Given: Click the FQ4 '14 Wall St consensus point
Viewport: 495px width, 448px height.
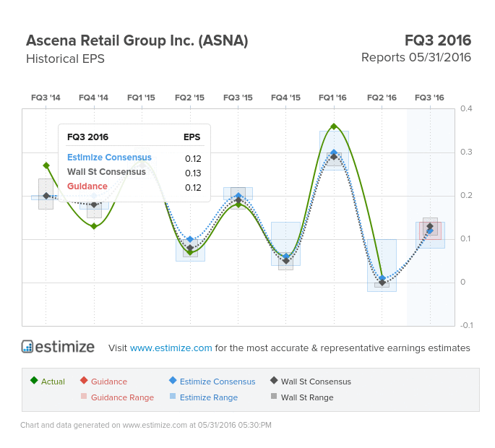Looking at the screenshot, I should (94, 204).
